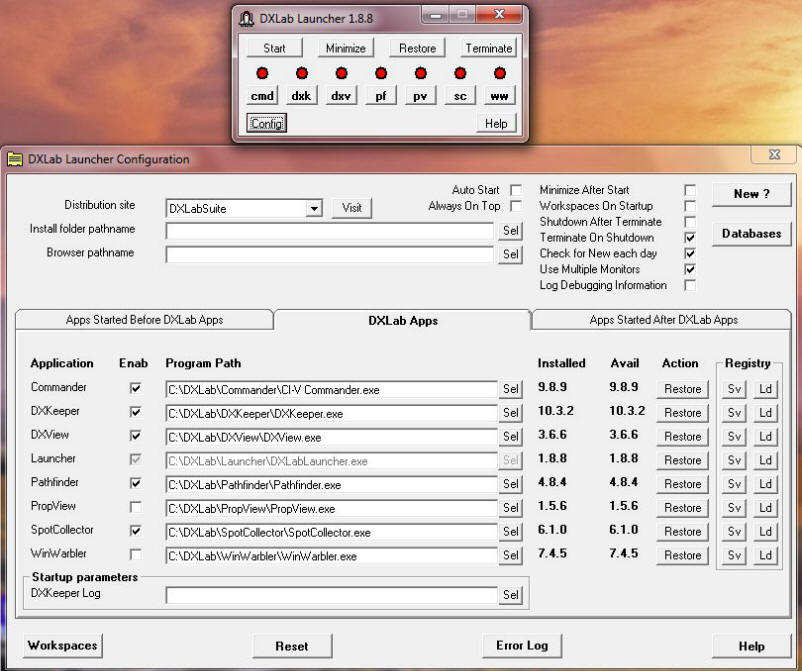Click Sv registry button for DXView
The image size is (802, 671).
pyautogui.click(x=734, y=437)
